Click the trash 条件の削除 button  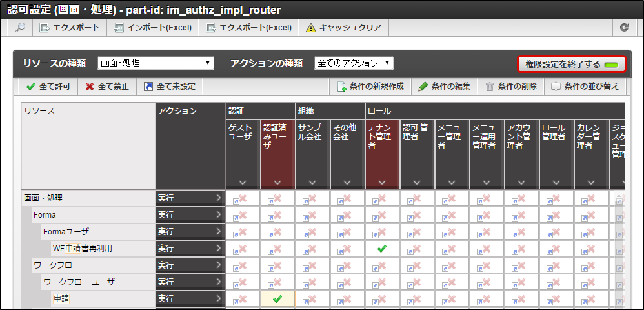(510, 87)
